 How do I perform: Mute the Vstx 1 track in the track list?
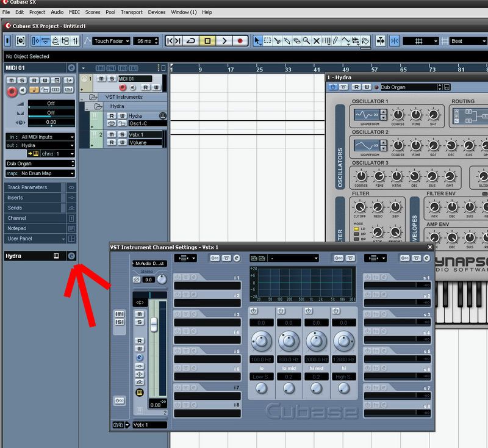point(112,134)
